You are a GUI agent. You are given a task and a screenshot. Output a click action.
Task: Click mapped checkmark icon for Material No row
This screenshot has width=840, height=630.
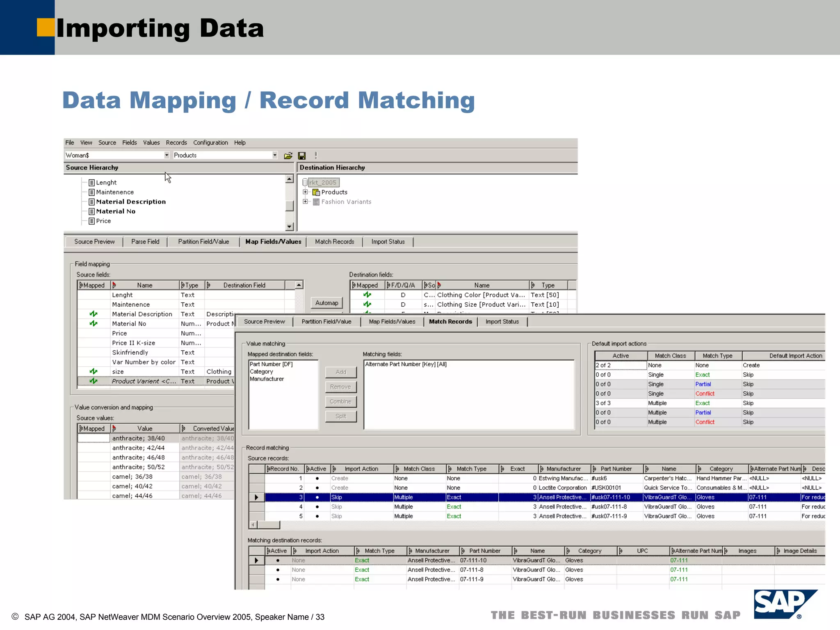click(x=94, y=323)
